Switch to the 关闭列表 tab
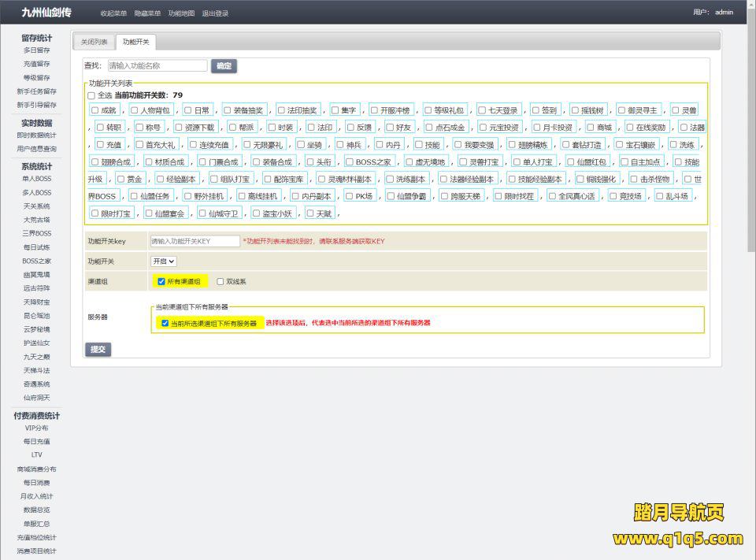Viewport: 756px width, 560px height. pyautogui.click(x=94, y=42)
